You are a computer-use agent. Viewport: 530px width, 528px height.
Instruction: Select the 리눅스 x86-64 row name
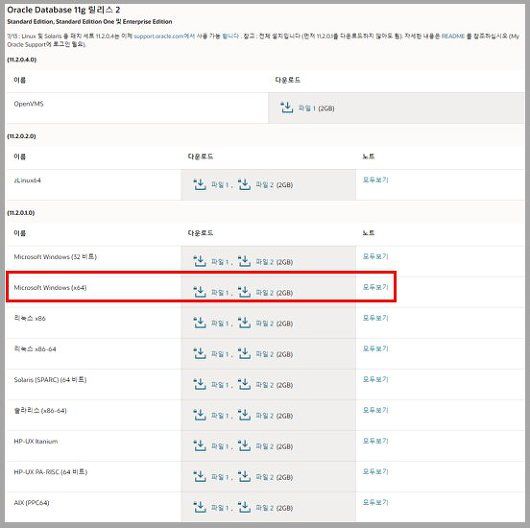tap(35, 349)
